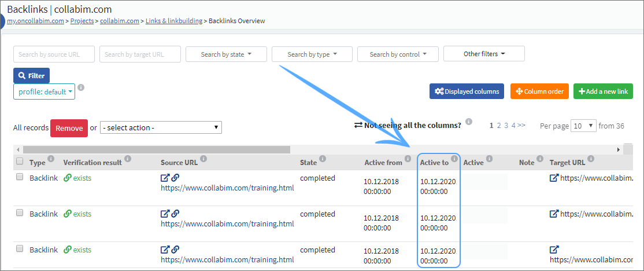
Task: Open the Search by state dropdown
Action: [x=226, y=54]
